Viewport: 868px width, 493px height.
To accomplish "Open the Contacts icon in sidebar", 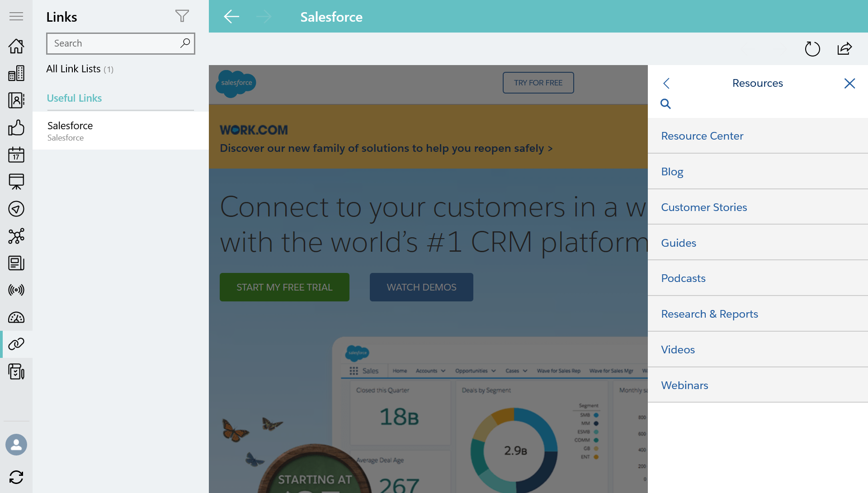I will tap(16, 100).
